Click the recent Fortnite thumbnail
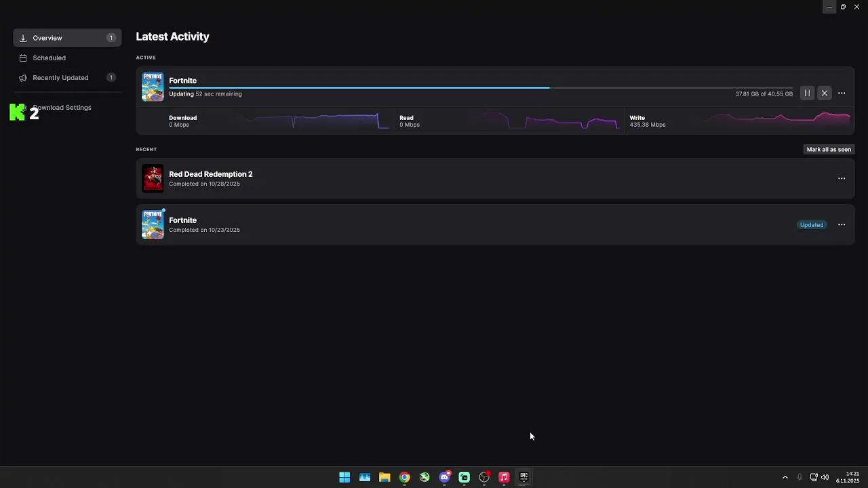 [x=153, y=225]
